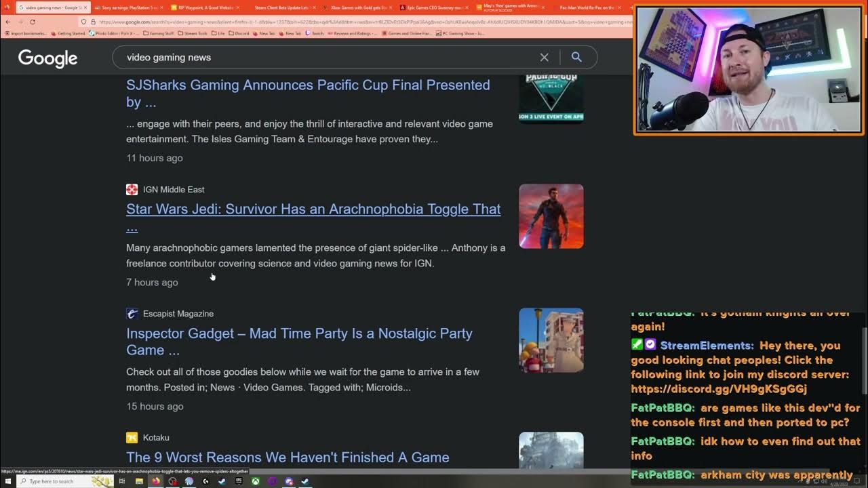868x488 pixels.
Task: Click the Inspector Gadget article thumbnail
Action: click(551, 340)
